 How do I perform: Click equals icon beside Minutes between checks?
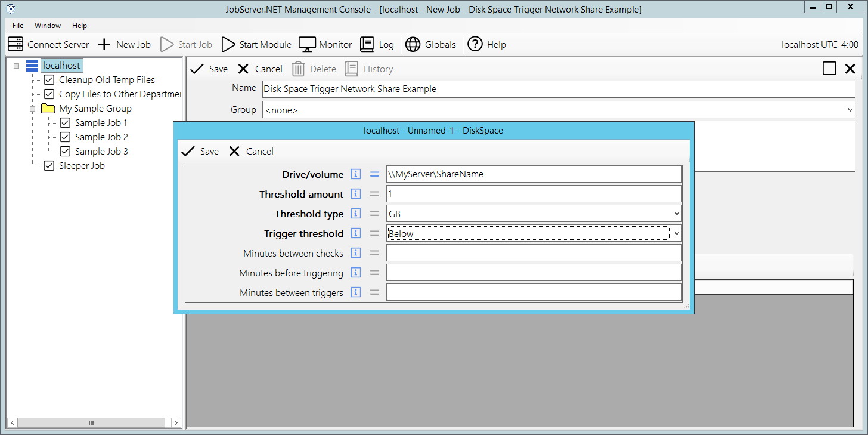pos(374,253)
